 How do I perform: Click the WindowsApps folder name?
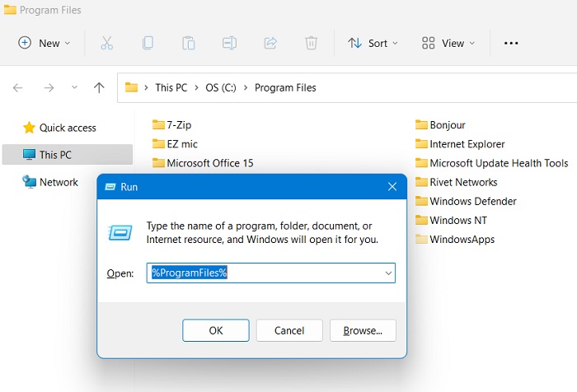tap(462, 240)
